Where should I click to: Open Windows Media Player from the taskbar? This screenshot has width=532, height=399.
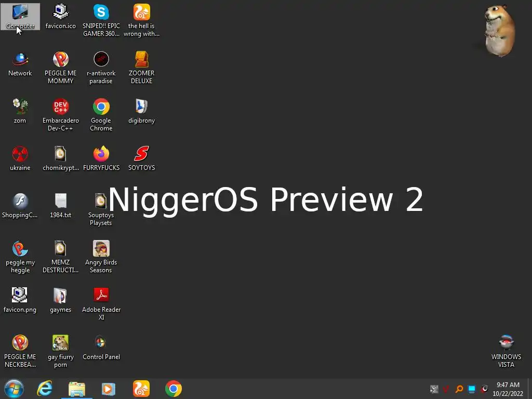109,389
